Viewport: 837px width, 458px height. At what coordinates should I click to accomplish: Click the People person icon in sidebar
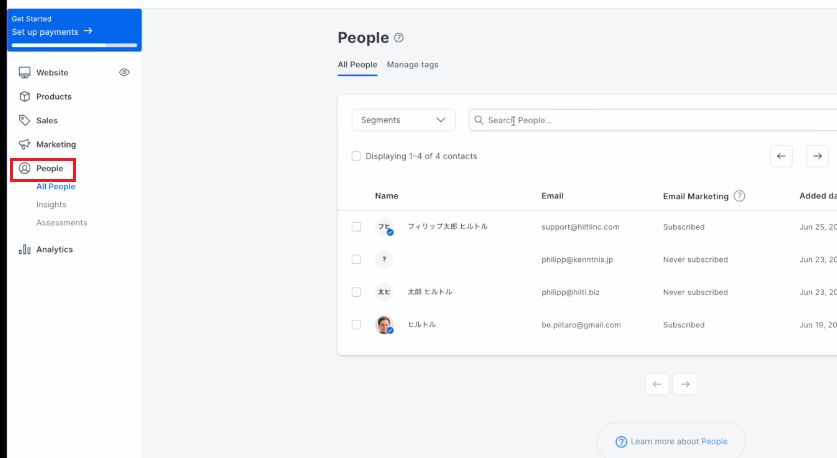point(25,168)
